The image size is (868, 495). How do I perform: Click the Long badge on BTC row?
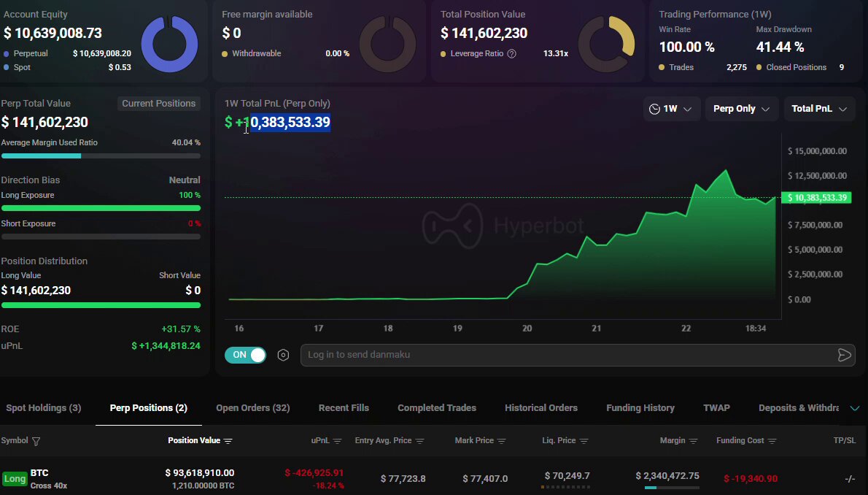tap(15, 478)
